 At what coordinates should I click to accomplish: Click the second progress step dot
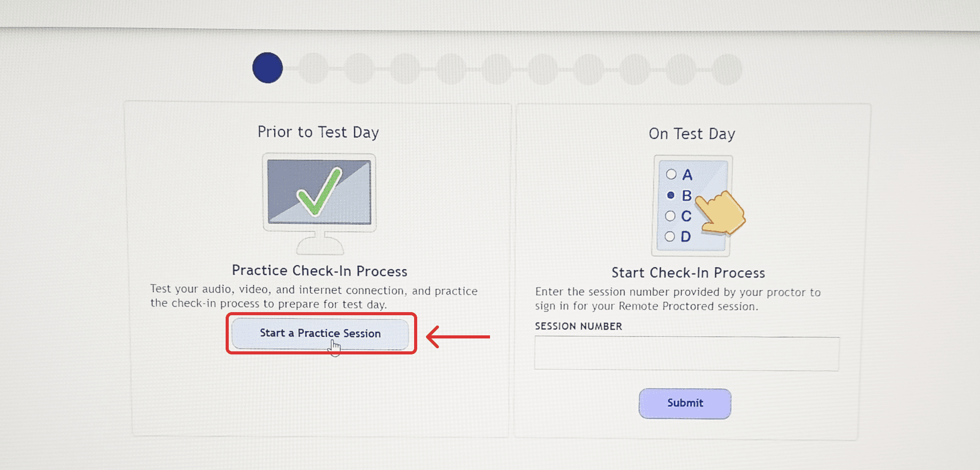pos(313,68)
